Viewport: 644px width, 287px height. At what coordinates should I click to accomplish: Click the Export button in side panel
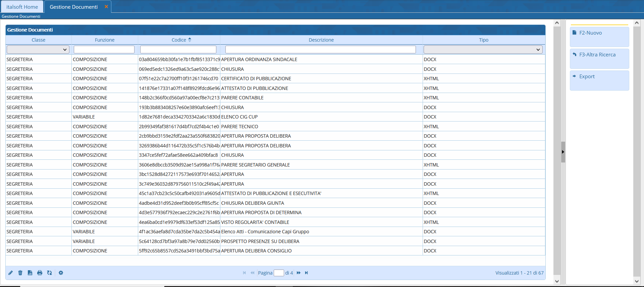(x=599, y=80)
